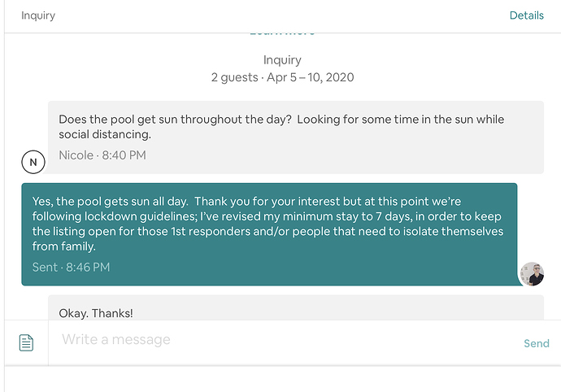
Task: Click the centered "Inquiry" label above the dates
Action: pyautogui.click(x=282, y=60)
